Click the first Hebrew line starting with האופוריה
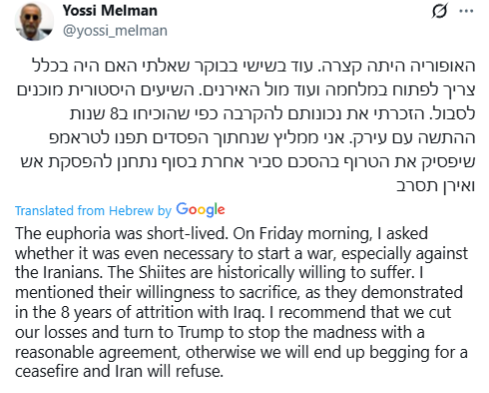489x393 pixels. 253,66
